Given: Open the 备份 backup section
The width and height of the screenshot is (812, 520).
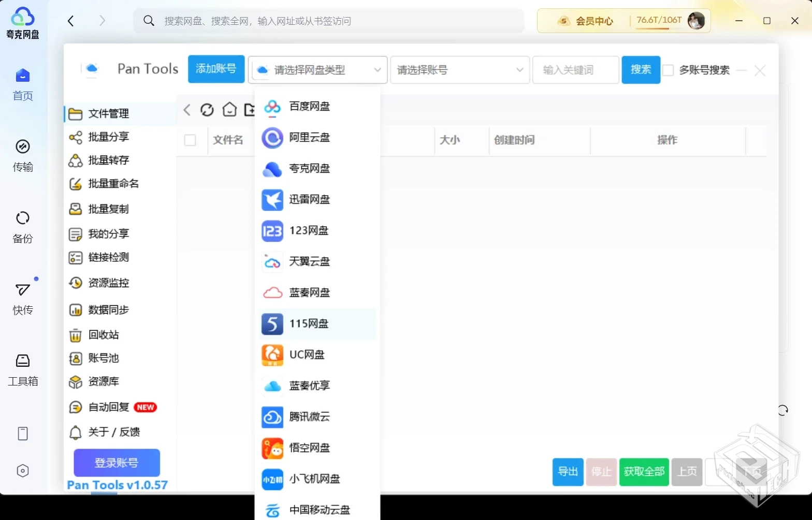Looking at the screenshot, I should (23, 227).
